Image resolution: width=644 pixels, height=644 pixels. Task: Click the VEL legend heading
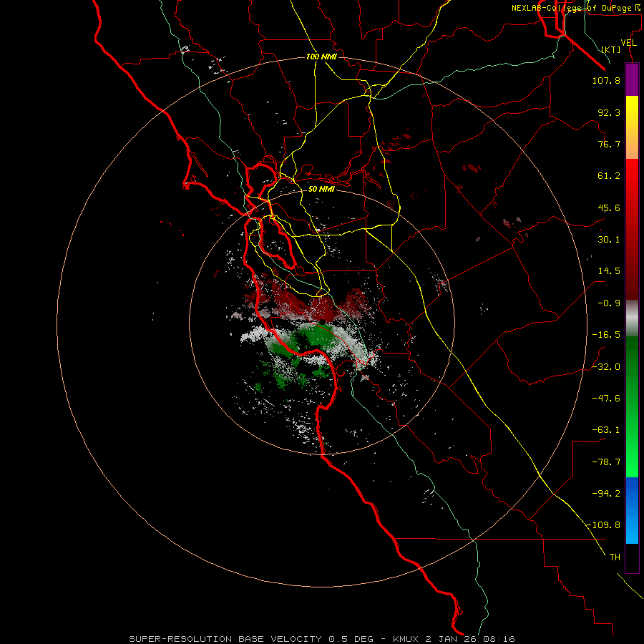[x=628, y=43]
